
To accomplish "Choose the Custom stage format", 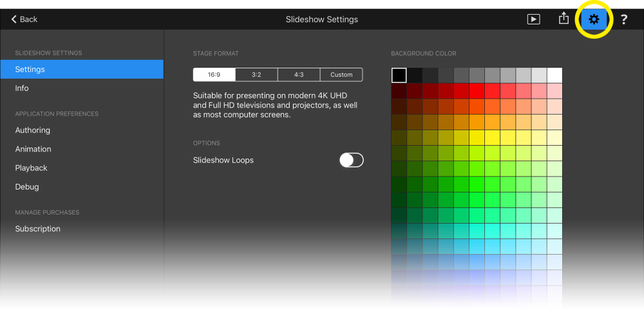I will coord(341,75).
